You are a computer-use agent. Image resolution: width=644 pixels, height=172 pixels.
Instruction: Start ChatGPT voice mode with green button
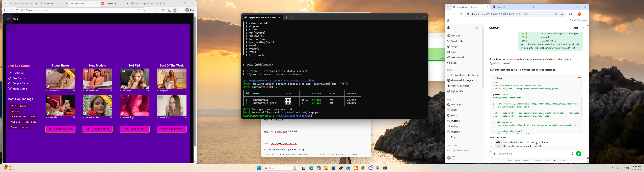pos(578,154)
